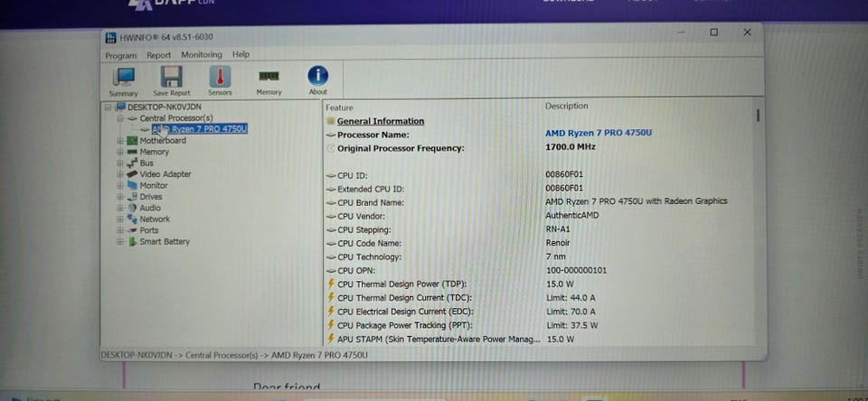
Task: Open the Program menu
Action: (120, 55)
